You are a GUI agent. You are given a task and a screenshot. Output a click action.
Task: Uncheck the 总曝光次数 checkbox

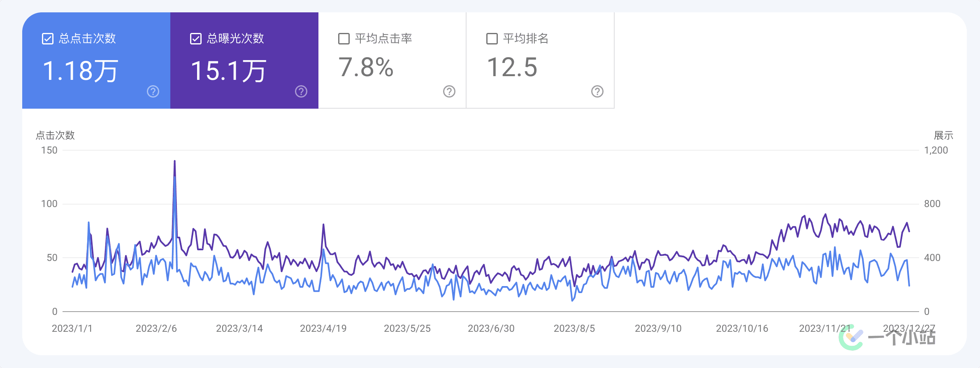coord(196,39)
